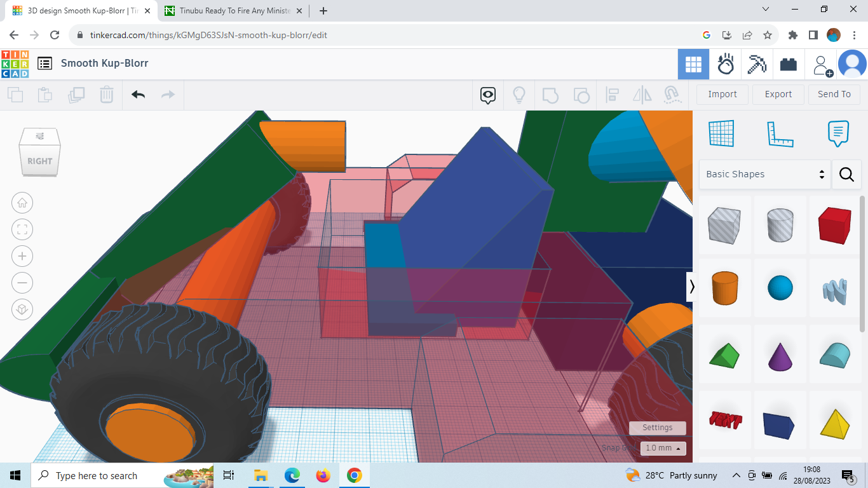The width and height of the screenshot is (868, 488).
Task: Switch perspective view with the view toggle
Action: pos(22,309)
